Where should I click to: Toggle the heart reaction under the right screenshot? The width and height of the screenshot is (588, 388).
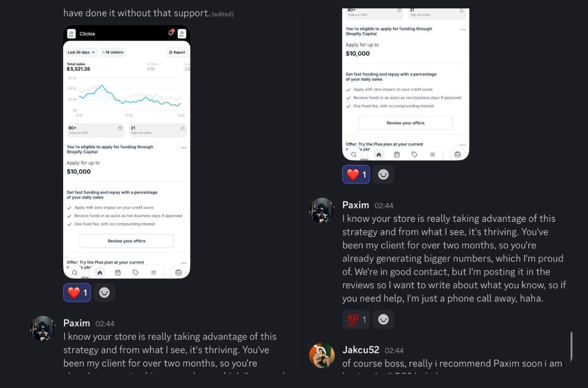click(x=356, y=174)
